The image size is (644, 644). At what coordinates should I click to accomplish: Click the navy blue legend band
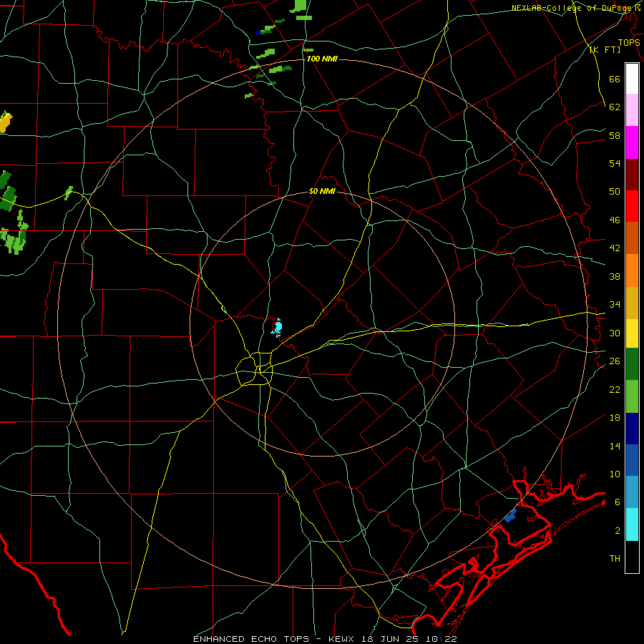(x=632, y=429)
